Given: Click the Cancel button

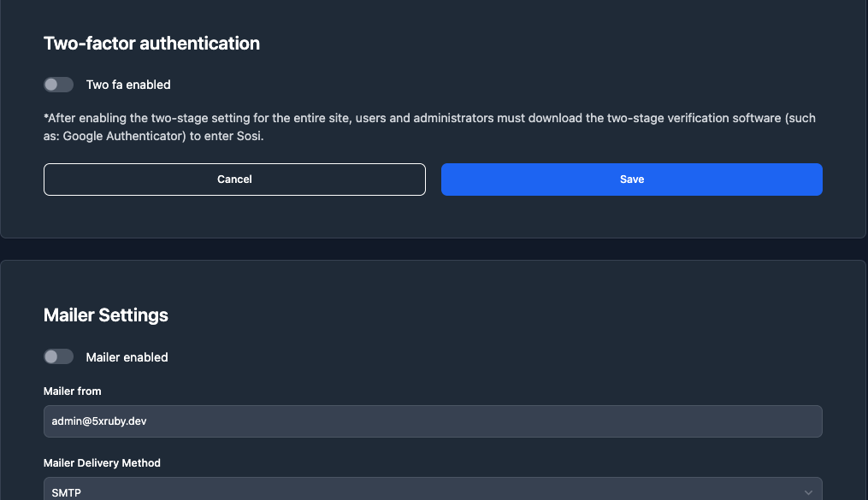Looking at the screenshot, I should (234, 179).
